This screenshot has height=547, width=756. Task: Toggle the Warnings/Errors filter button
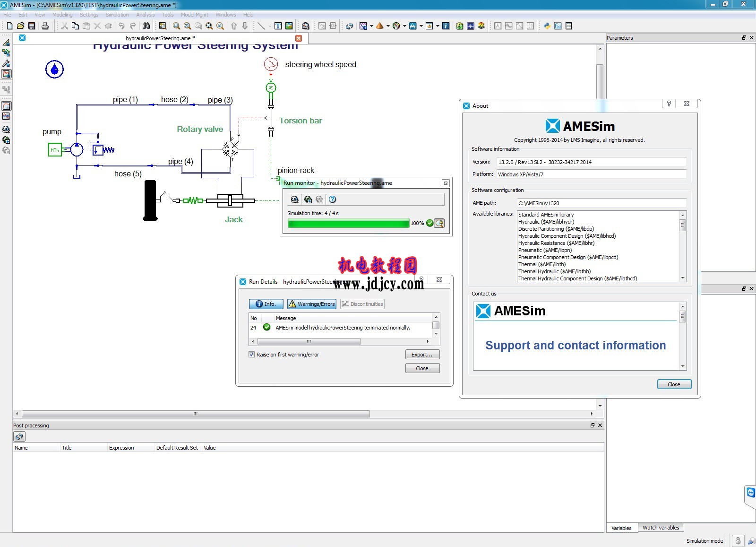coord(312,304)
